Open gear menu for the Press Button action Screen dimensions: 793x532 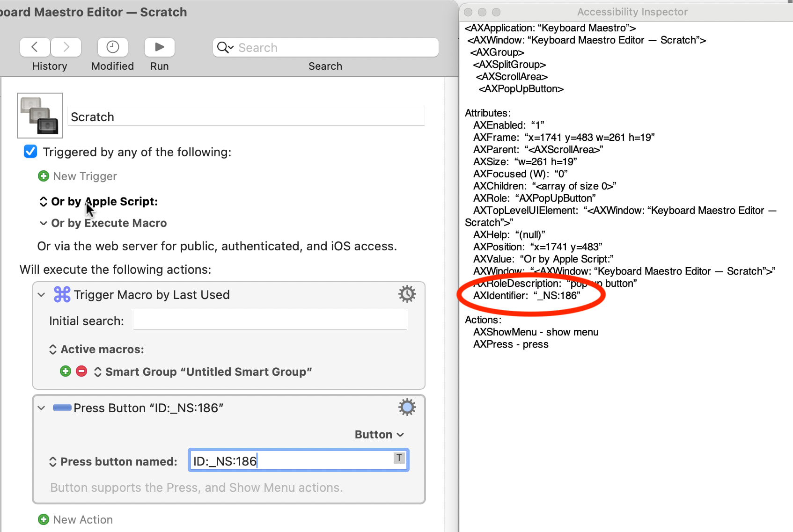(x=407, y=408)
